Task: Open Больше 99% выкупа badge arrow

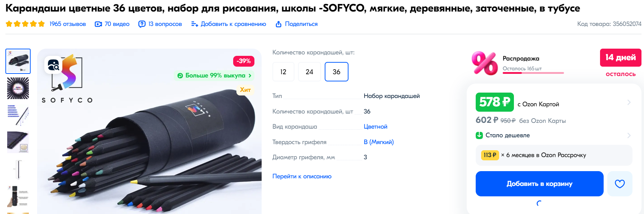Action: (x=250, y=76)
